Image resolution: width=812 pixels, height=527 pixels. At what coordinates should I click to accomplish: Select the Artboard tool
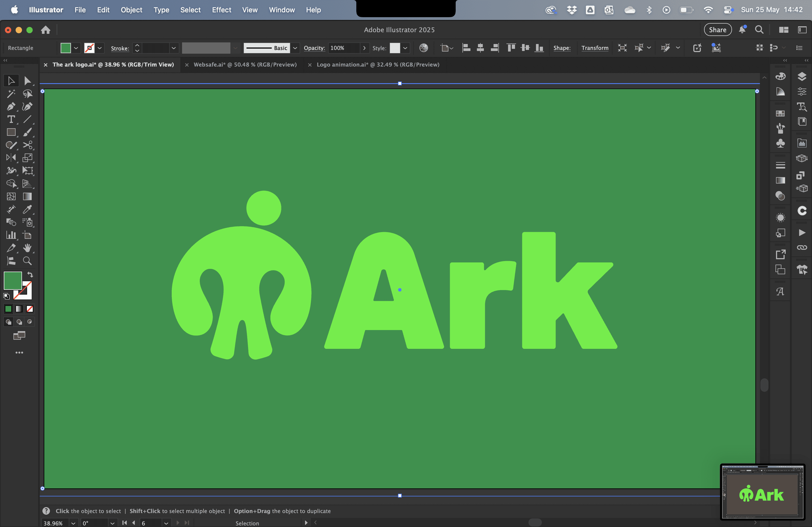27,235
